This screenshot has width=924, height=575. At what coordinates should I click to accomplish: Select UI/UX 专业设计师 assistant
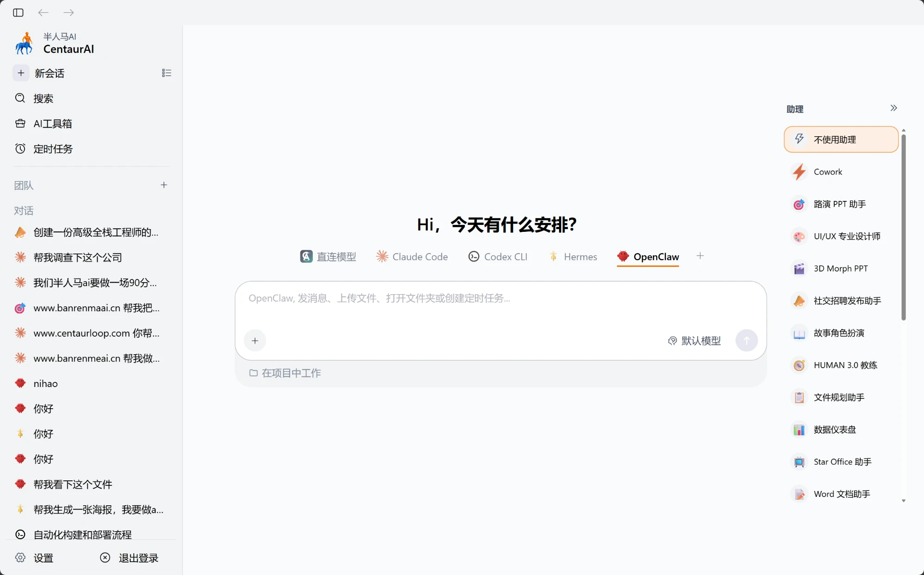point(841,236)
